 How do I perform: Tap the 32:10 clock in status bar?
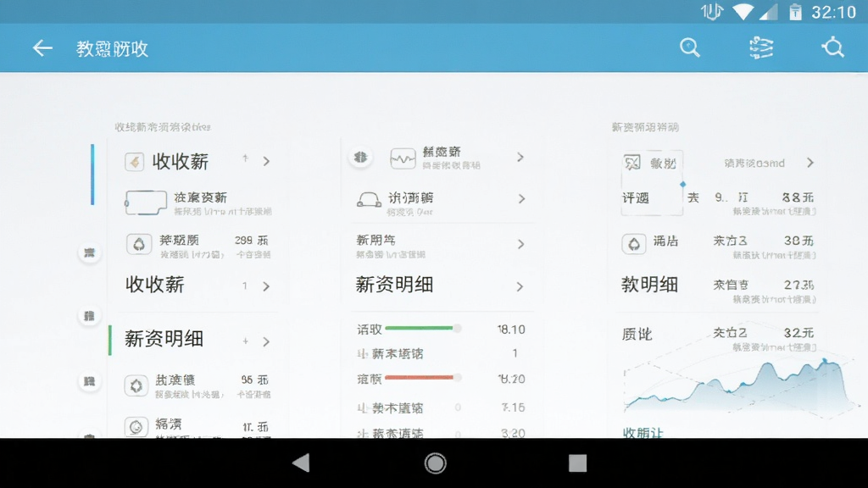tap(834, 12)
